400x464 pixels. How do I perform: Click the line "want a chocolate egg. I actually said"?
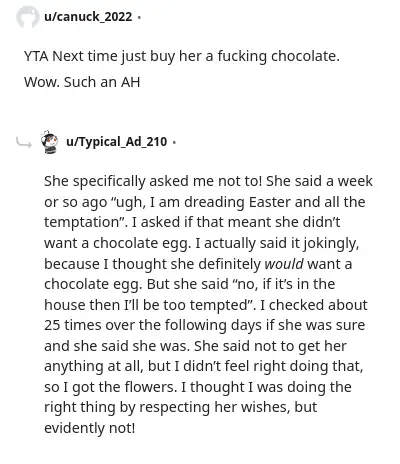pyautogui.click(x=202, y=243)
